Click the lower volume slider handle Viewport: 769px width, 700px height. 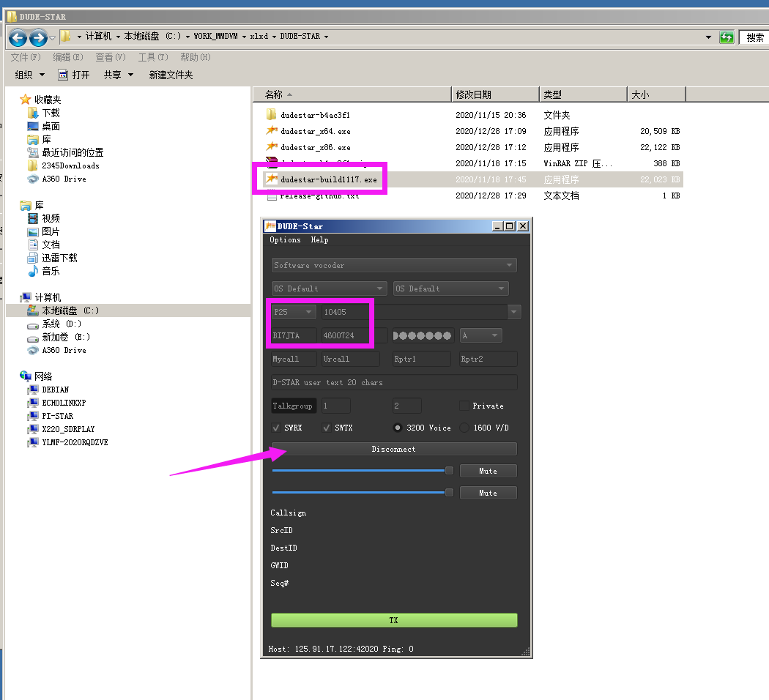tap(449, 493)
